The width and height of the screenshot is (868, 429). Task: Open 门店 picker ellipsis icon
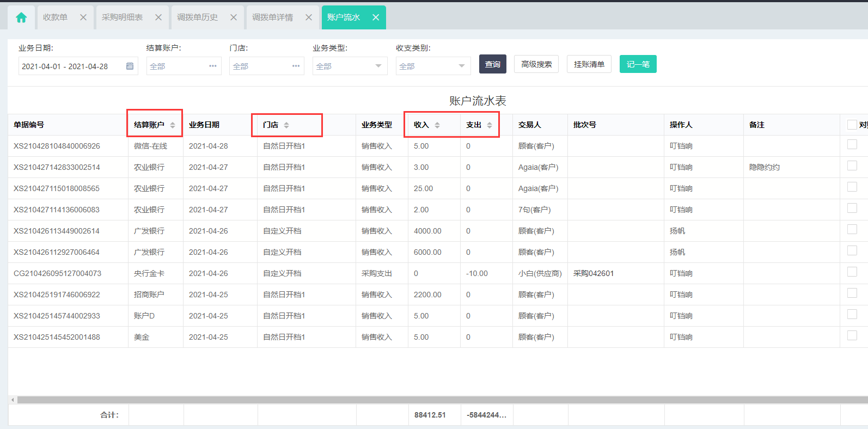(296, 66)
